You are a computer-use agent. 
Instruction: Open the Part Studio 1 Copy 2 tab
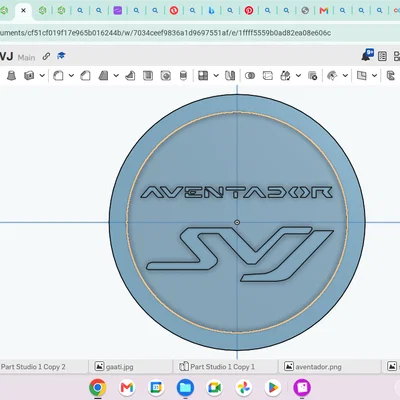pos(44,367)
